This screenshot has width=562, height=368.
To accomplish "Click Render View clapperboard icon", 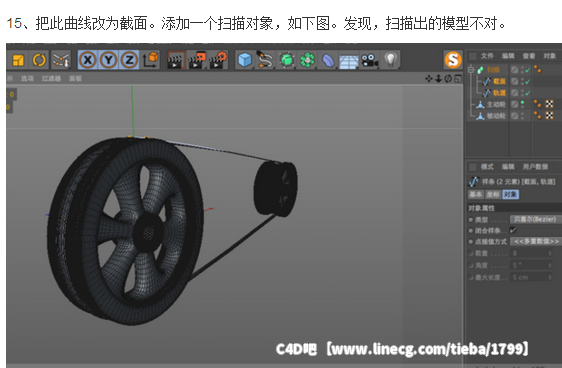I will point(176,60).
